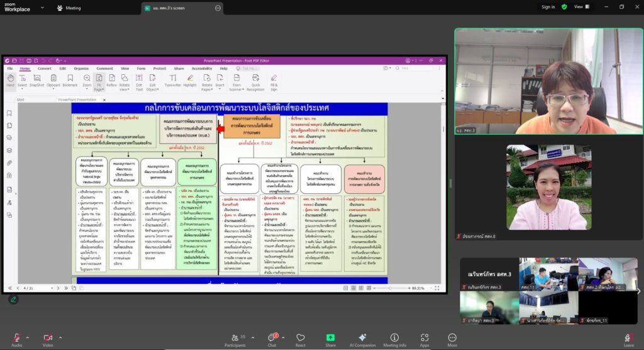The width and height of the screenshot is (644, 350).
Task: Click the More options icon
Action: pos(452,338)
